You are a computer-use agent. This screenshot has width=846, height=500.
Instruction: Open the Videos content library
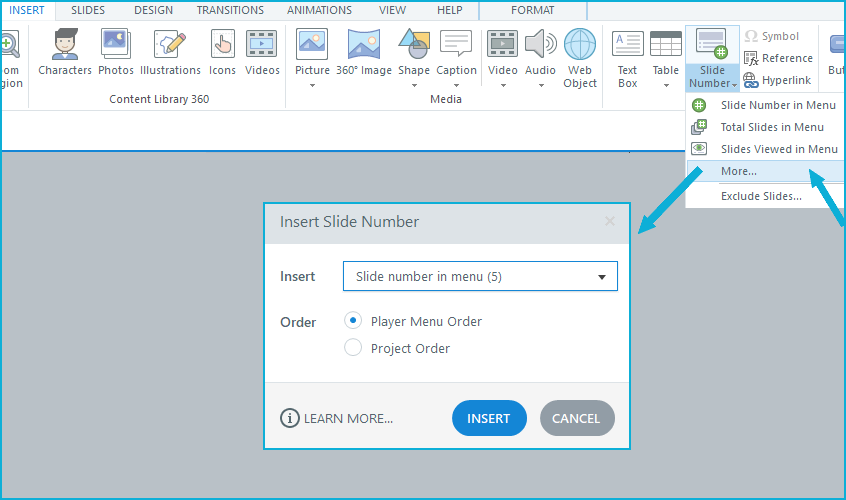pyautogui.click(x=262, y=52)
